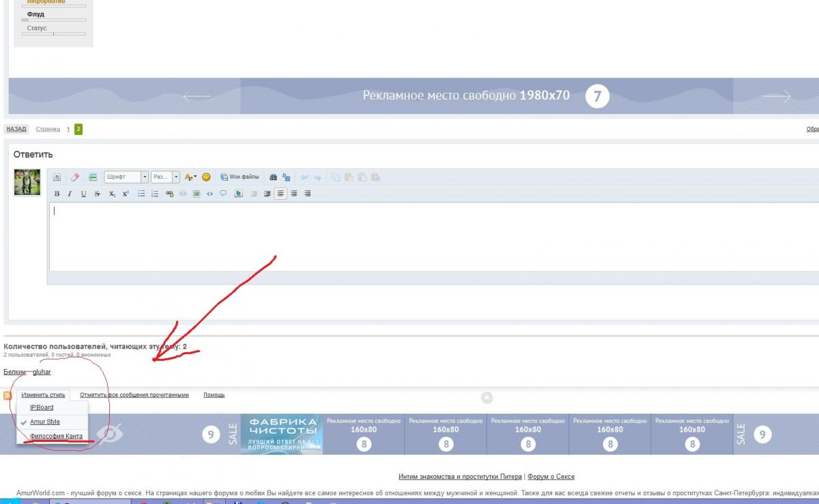Toggle bold formatting in reply editor
819x504 pixels.
click(57, 194)
